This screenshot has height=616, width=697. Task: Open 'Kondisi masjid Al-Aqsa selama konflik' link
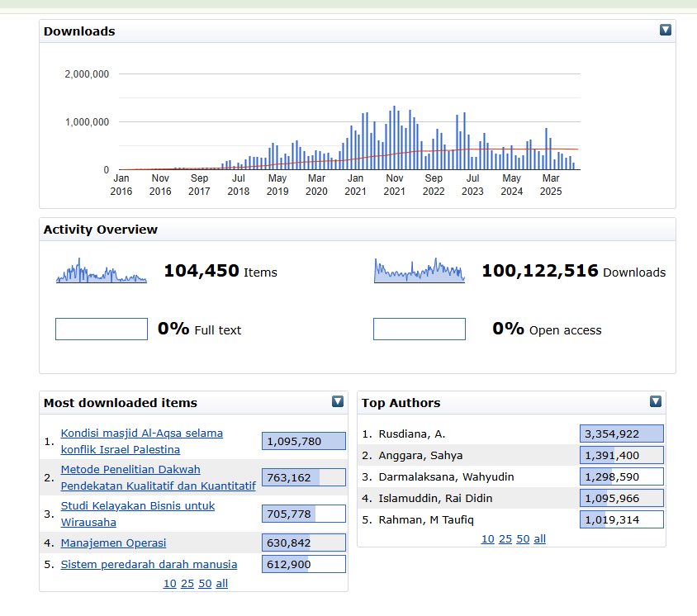141,434
